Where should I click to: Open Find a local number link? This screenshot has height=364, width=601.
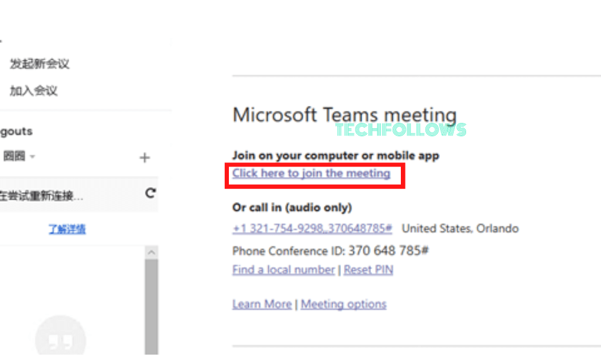pyautogui.click(x=283, y=270)
